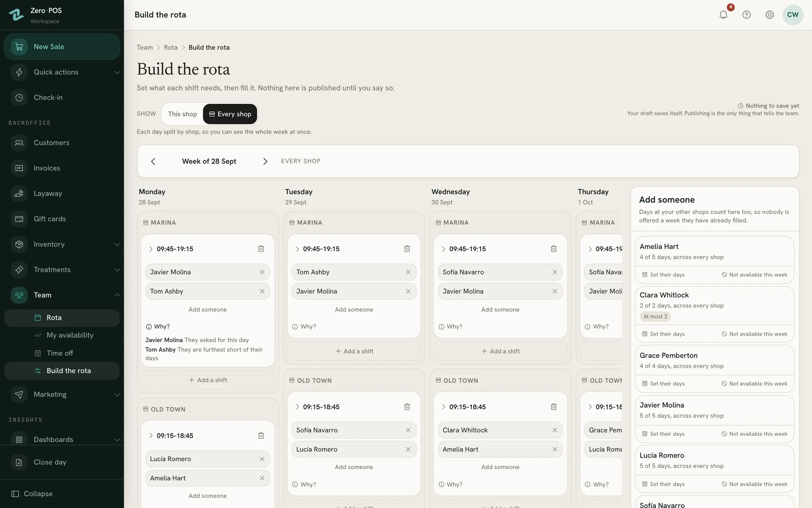Image resolution: width=812 pixels, height=508 pixels.
Task: Open Close day in the sidebar
Action: [x=62, y=462]
